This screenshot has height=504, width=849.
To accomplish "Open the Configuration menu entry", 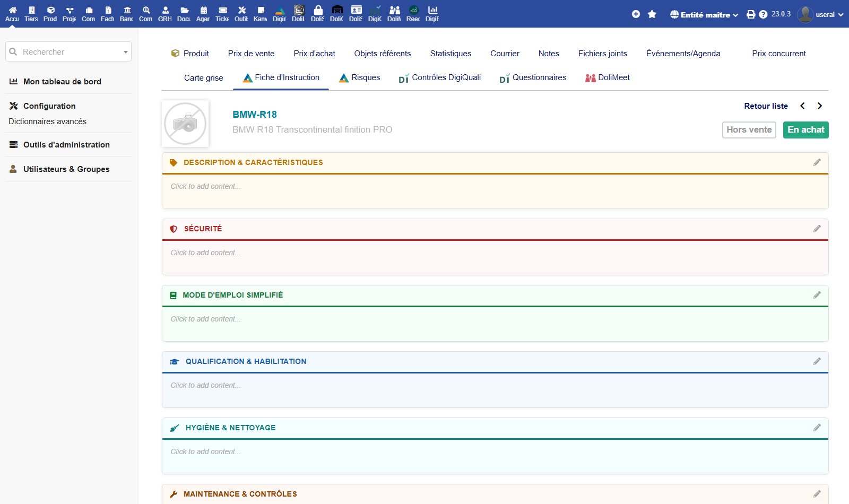I will pyautogui.click(x=49, y=106).
